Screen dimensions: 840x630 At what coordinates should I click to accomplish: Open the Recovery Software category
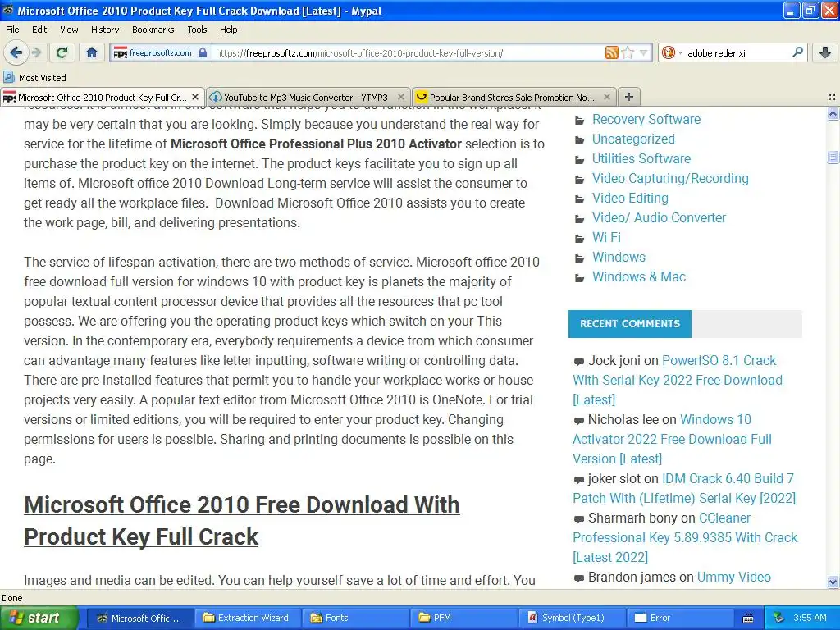click(646, 120)
